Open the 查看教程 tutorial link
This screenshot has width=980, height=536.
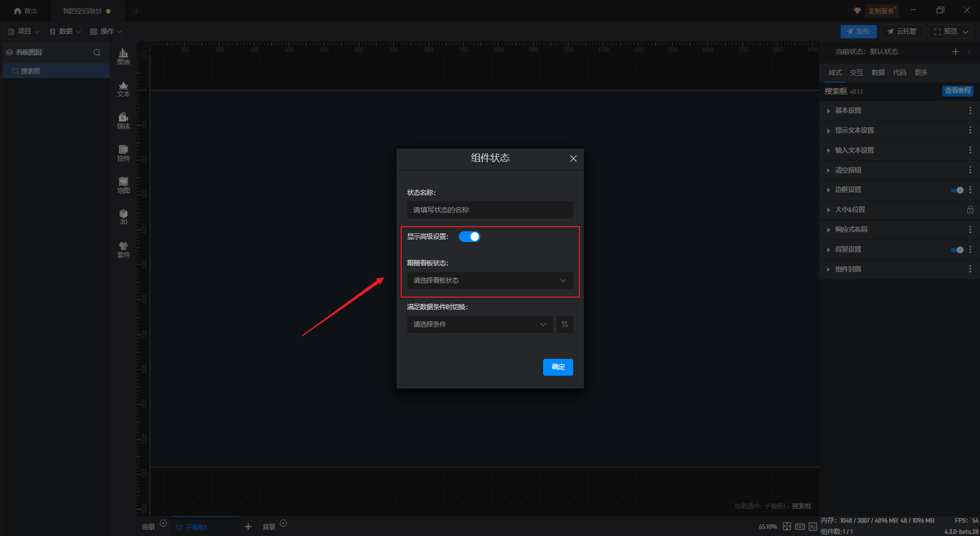(958, 91)
